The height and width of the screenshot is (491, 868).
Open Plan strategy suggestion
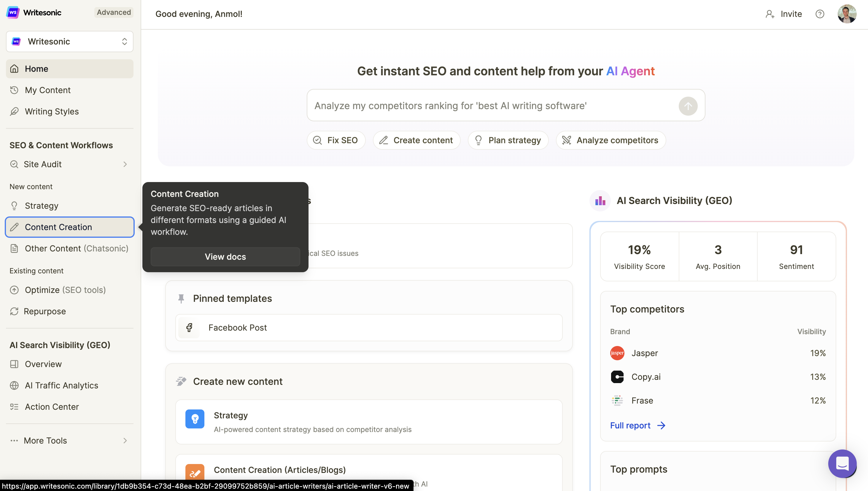click(x=508, y=140)
